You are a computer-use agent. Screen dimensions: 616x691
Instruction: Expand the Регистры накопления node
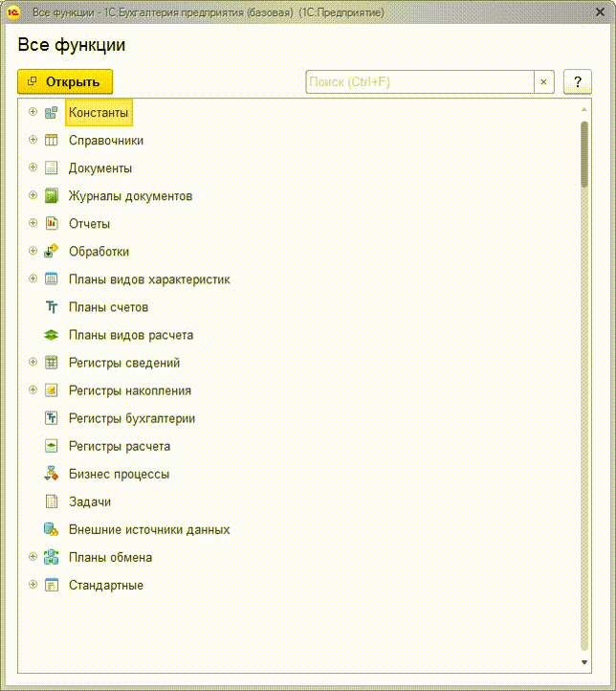[x=33, y=390]
